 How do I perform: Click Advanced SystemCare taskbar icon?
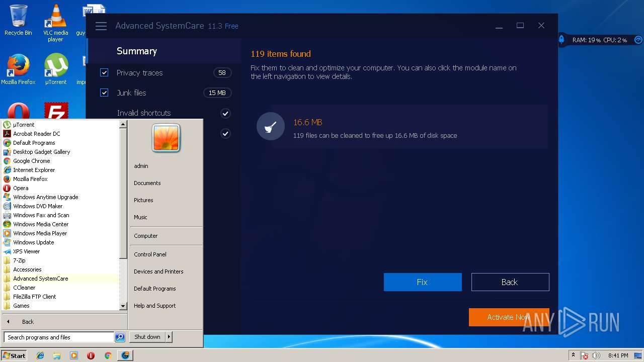[x=125, y=355]
